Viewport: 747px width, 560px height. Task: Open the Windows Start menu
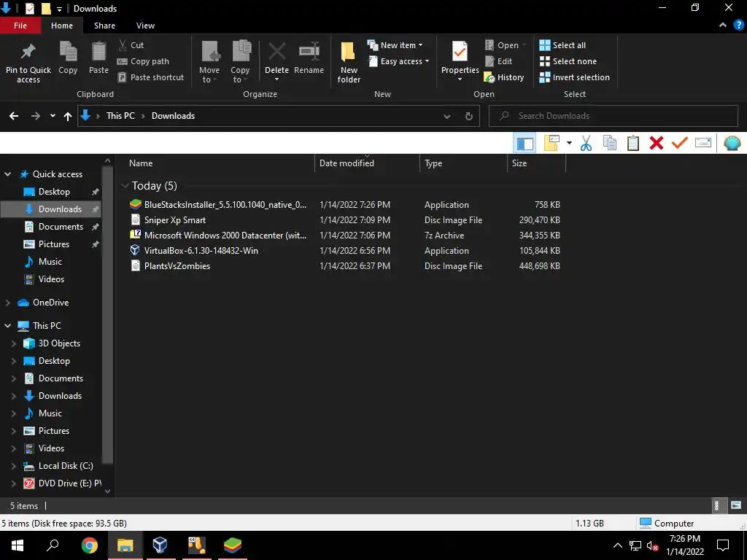[18, 545]
